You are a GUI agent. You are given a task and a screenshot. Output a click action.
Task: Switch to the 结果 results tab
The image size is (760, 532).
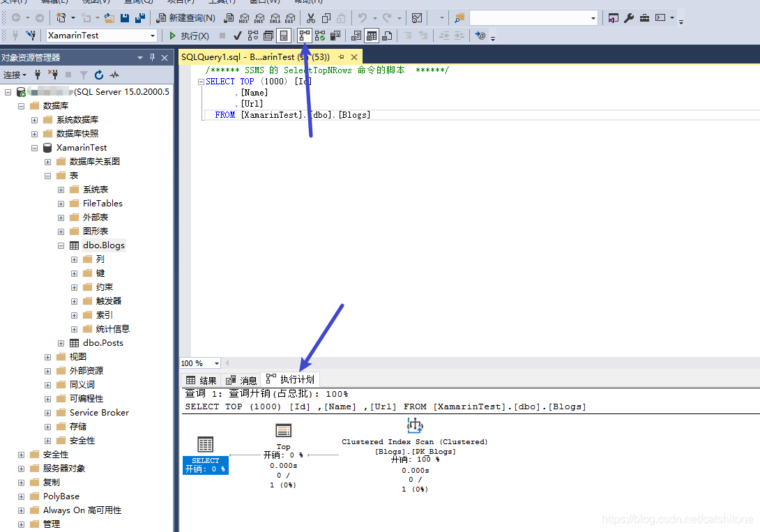(202, 380)
